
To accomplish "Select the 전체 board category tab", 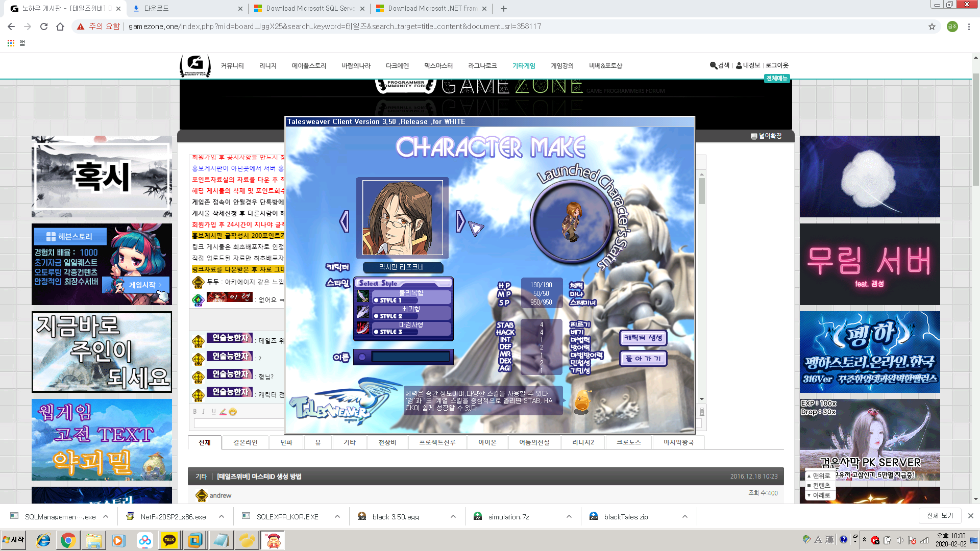I will point(205,442).
